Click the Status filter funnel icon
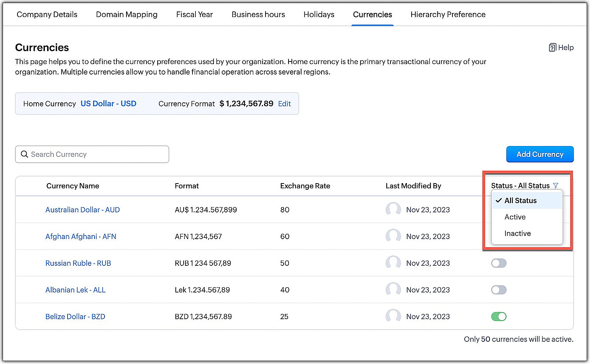Screen dimensions: 590x364 556,186
